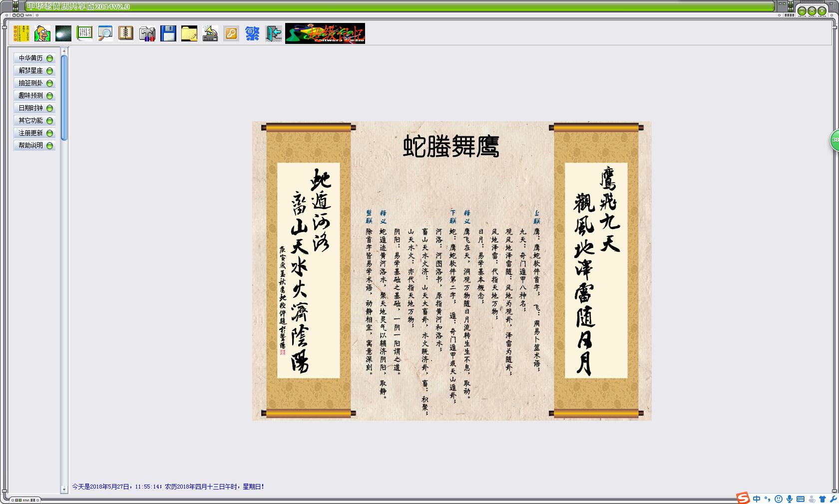Open the magnifying glass search icon
The height and width of the screenshot is (504, 839).
pyautogui.click(x=105, y=33)
